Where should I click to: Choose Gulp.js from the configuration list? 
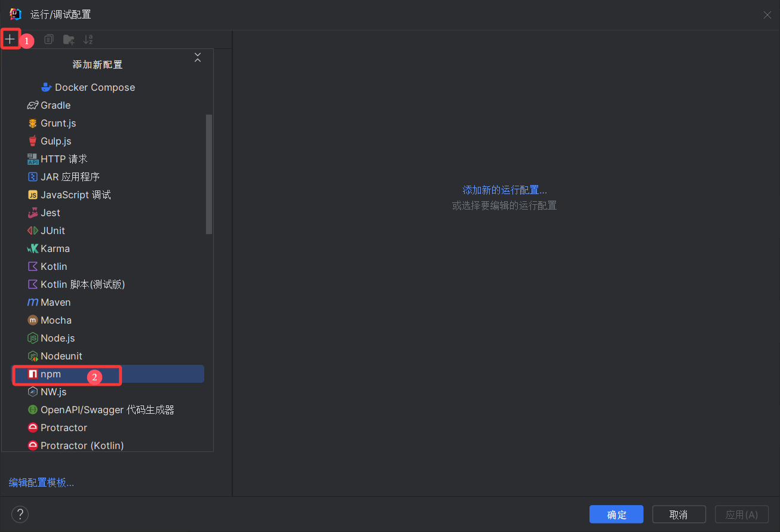[56, 141]
